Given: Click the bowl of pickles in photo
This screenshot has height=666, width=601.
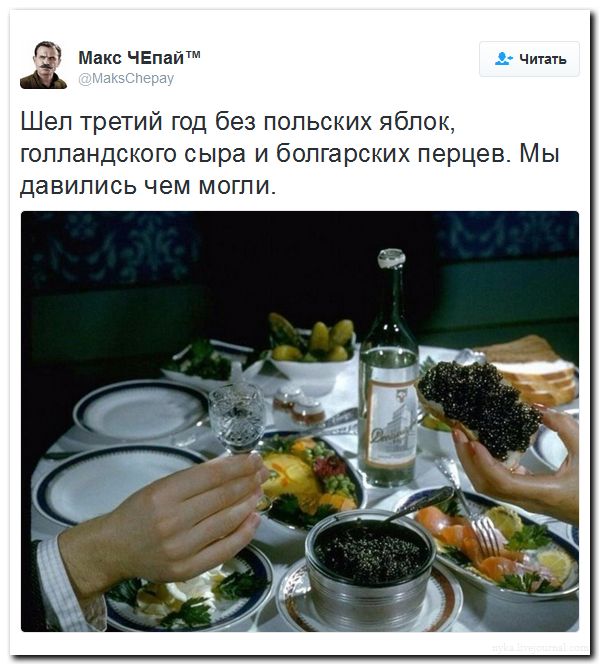Looking at the screenshot, I should coord(312,346).
